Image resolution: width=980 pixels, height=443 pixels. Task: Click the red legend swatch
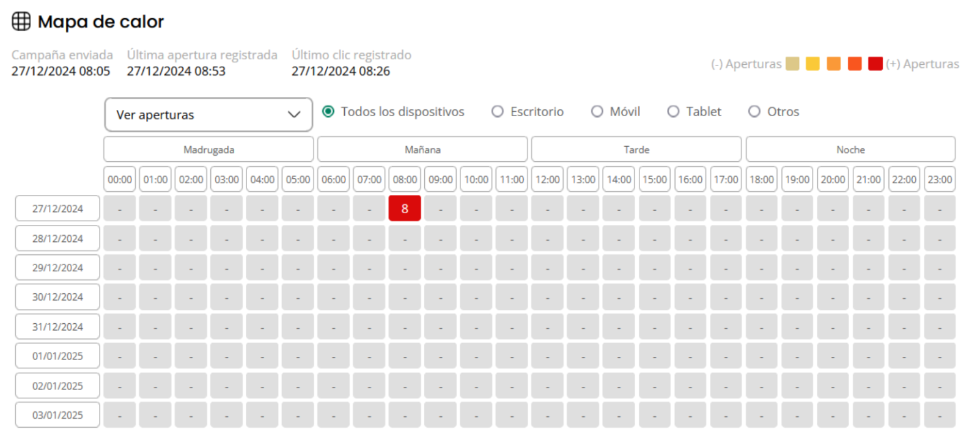[x=875, y=64]
